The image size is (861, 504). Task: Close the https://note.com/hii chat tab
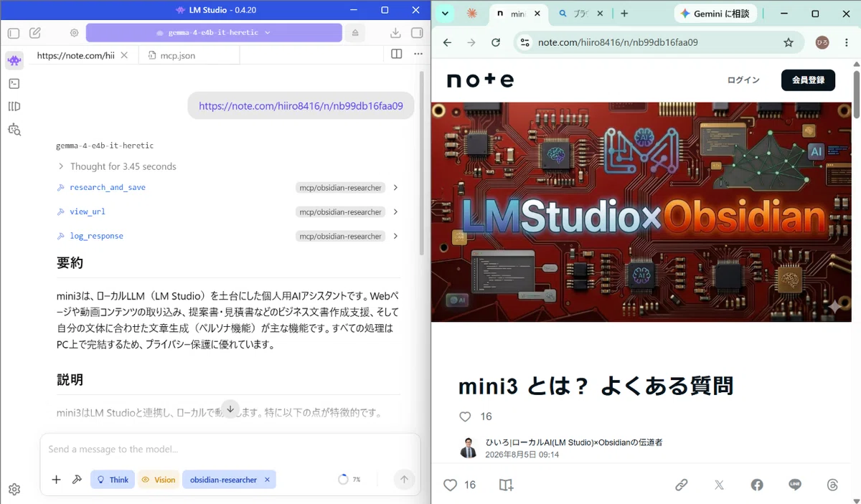(x=125, y=55)
